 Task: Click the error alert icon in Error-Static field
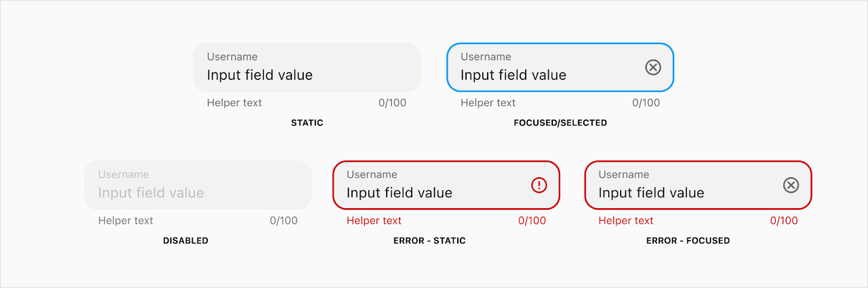point(539,185)
